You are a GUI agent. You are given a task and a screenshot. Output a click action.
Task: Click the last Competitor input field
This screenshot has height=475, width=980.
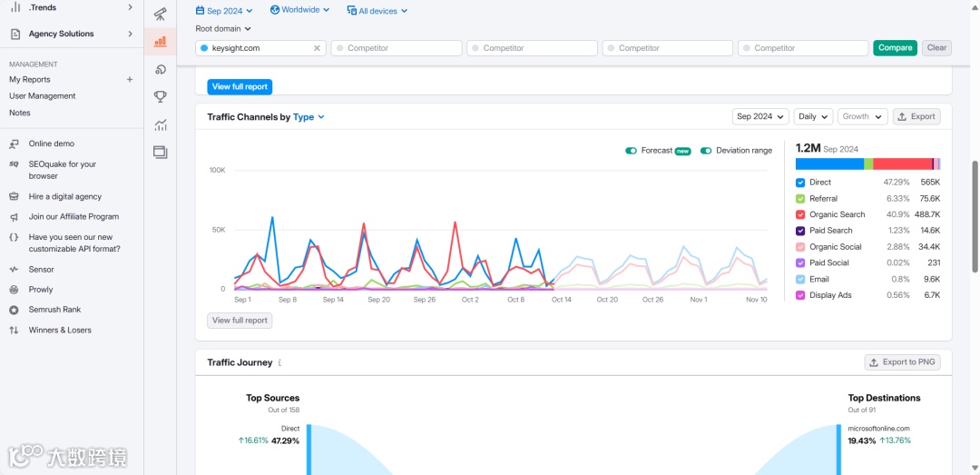[x=803, y=48]
